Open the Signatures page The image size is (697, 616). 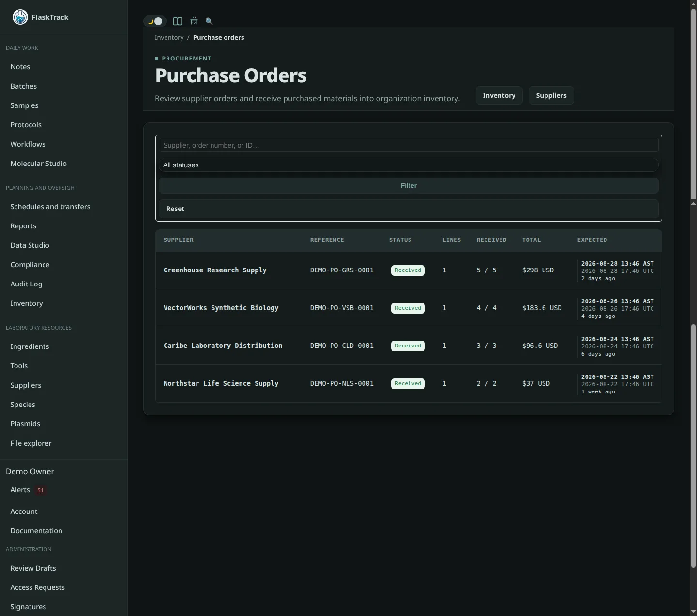click(x=28, y=607)
